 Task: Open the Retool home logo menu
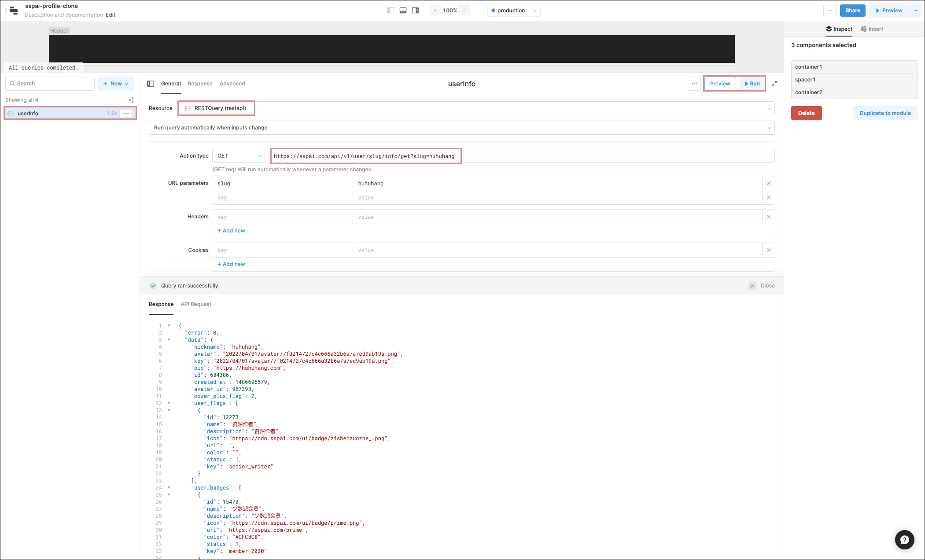(x=14, y=11)
